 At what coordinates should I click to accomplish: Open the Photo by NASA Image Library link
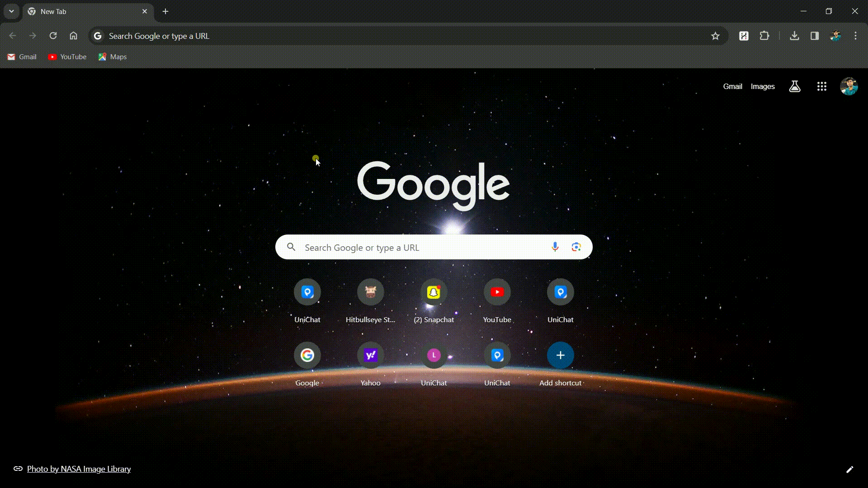tap(79, 469)
